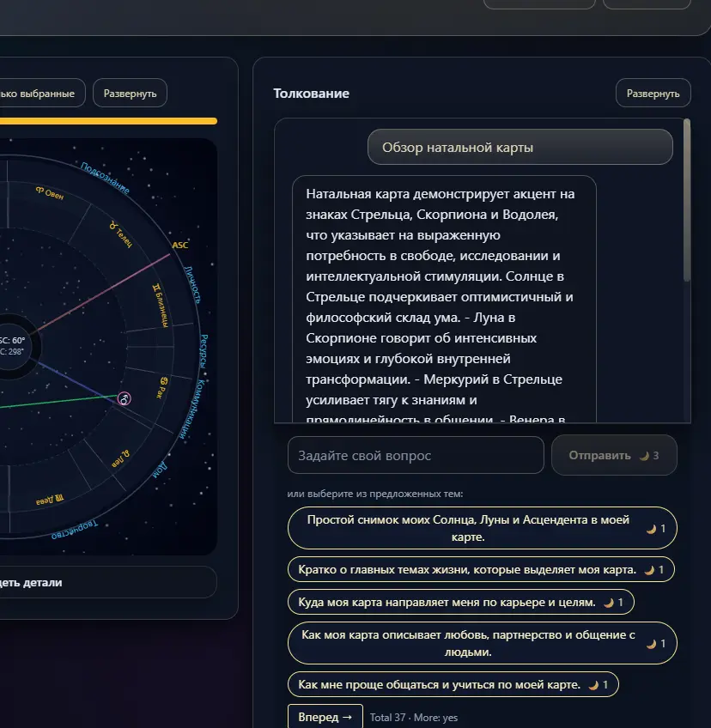
Task: Expand the chart details section below the wheel
Action: (x=103, y=582)
